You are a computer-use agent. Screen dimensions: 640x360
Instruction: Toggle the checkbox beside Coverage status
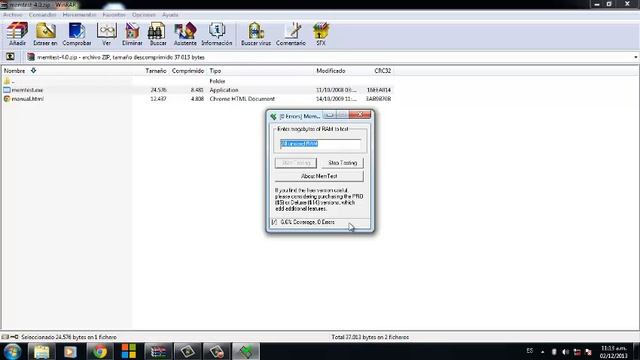tap(274, 222)
